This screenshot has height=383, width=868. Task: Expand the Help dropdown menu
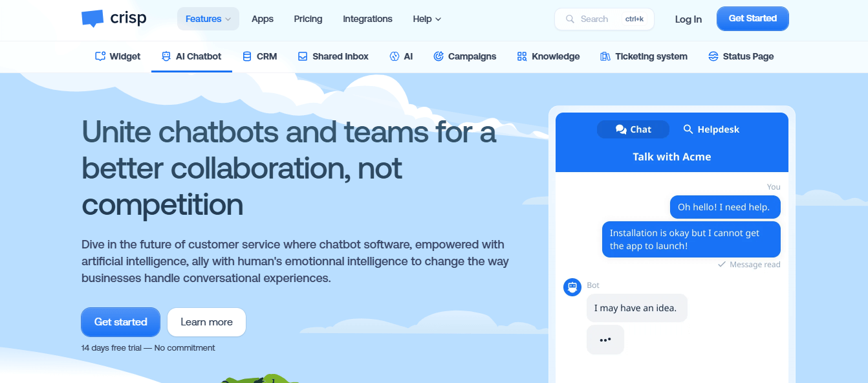pos(427,19)
